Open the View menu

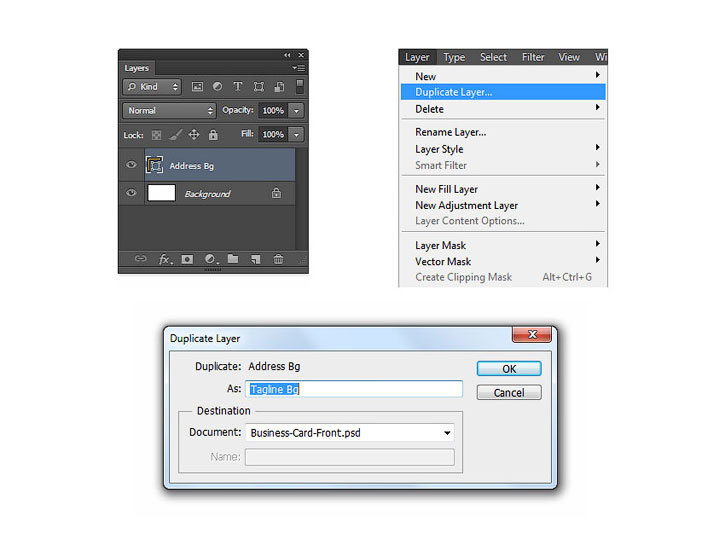569,57
